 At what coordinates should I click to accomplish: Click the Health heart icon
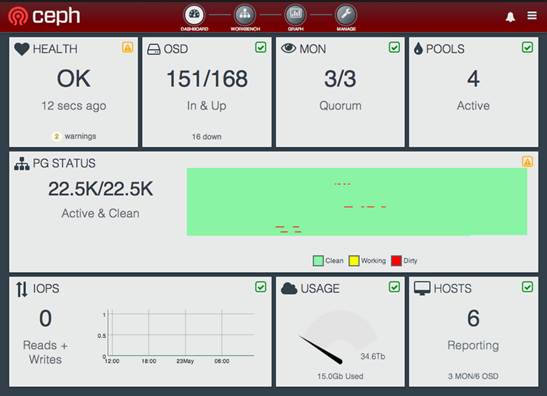(22, 49)
